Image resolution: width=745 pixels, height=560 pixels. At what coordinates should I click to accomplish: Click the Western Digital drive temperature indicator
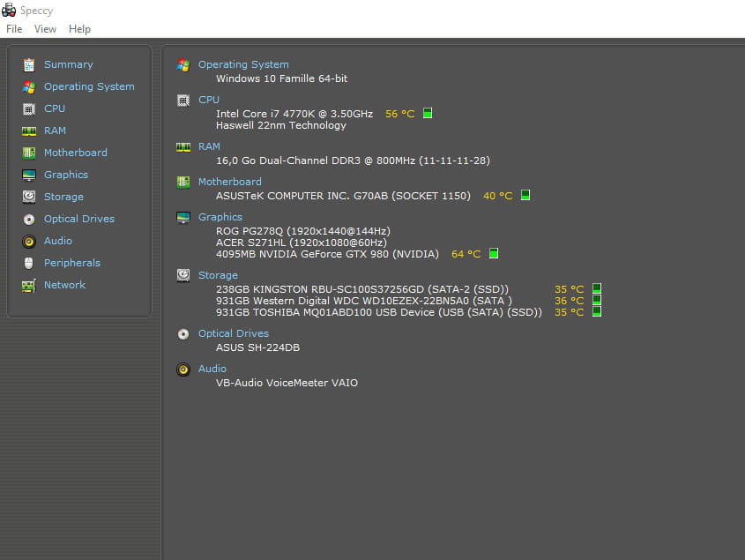point(597,300)
